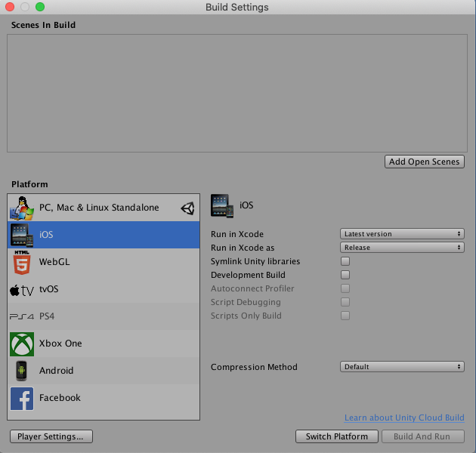Click the Add Open Scenes button

(424, 162)
